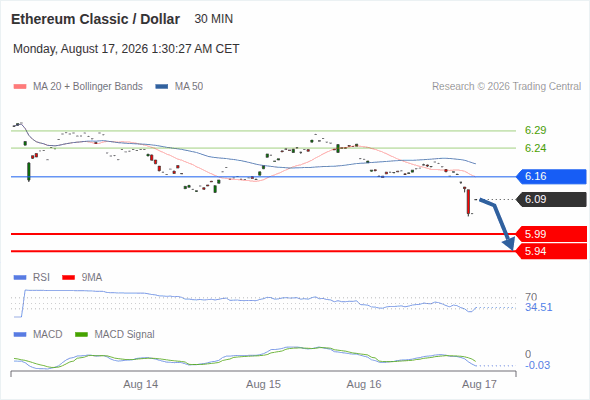Click the RSI value 34.51
The width and height of the screenshot is (590, 400).
(x=539, y=307)
